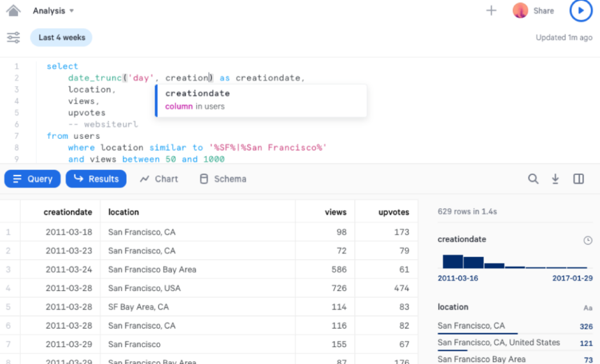Screen dimensions: 600x364
Task: Click line number 5 in gutter
Action: click(16, 113)
